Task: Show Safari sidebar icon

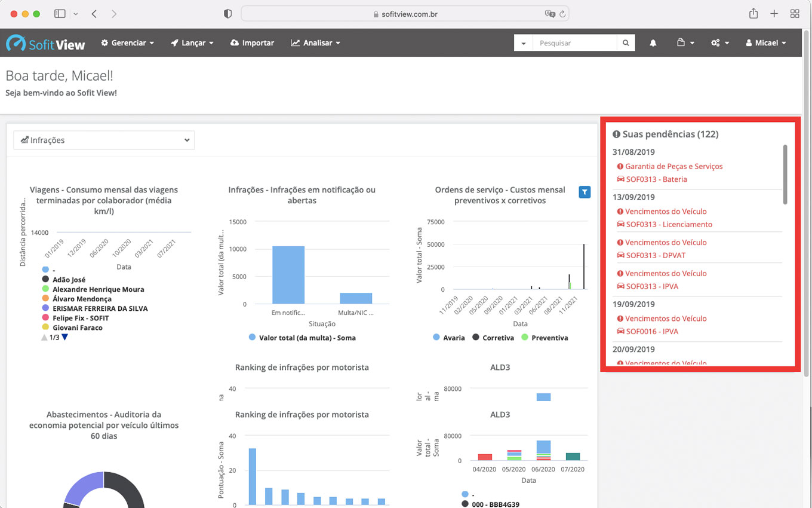Action: tap(60, 14)
